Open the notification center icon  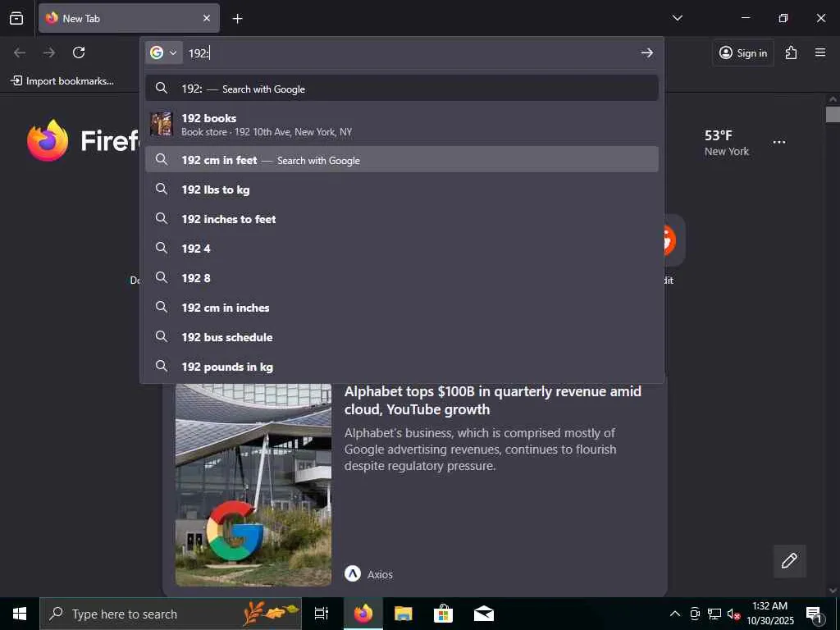(x=814, y=614)
